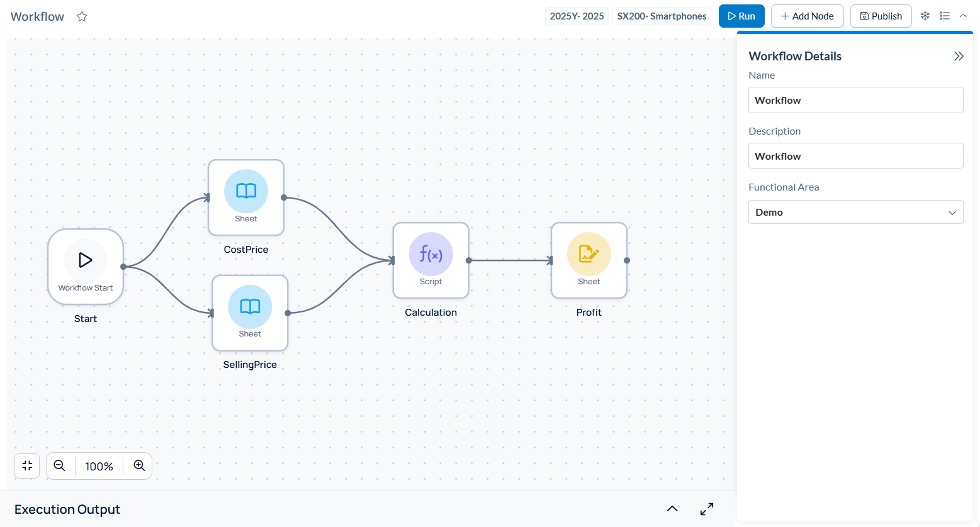The width and height of the screenshot is (980, 527).
Task: Expand Execution Output using the diagonal arrows icon
Action: (x=707, y=509)
